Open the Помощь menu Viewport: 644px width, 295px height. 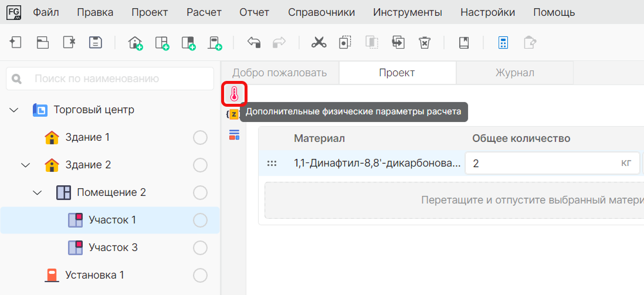click(x=554, y=13)
